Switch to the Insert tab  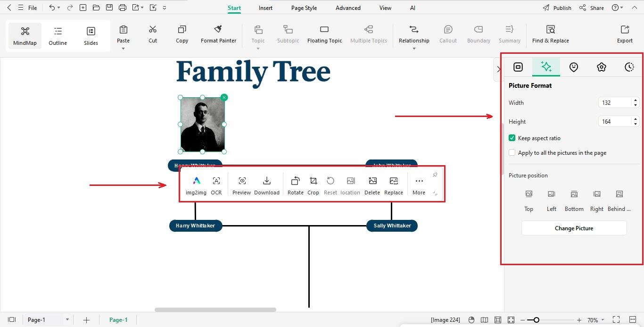(x=265, y=8)
